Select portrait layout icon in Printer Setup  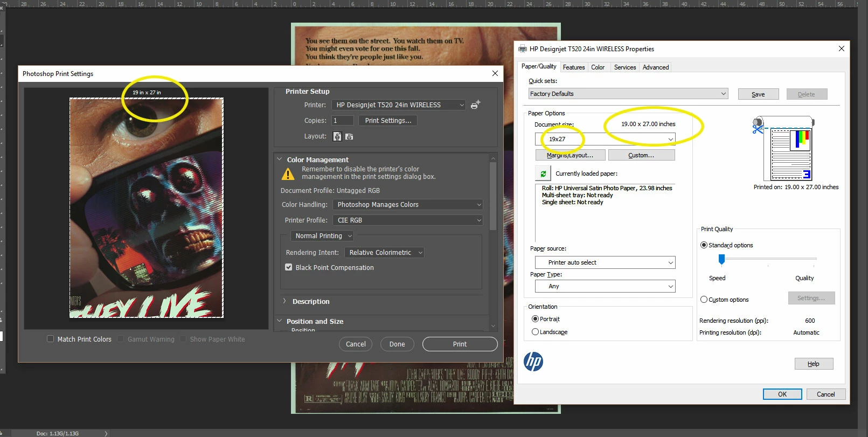tap(337, 136)
